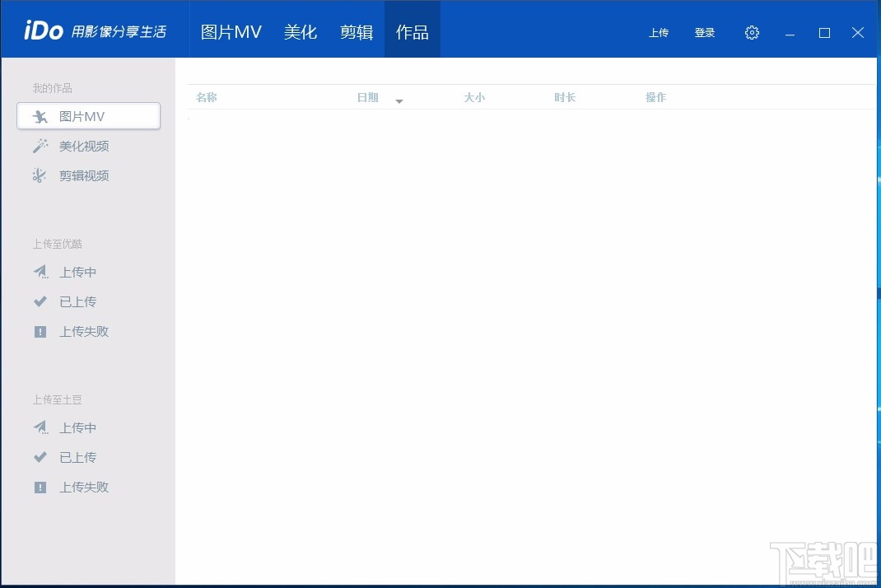Screen dimensions: 881x588
Task: Open 上传失败 under 上传至优酷
Action: [84, 332]
